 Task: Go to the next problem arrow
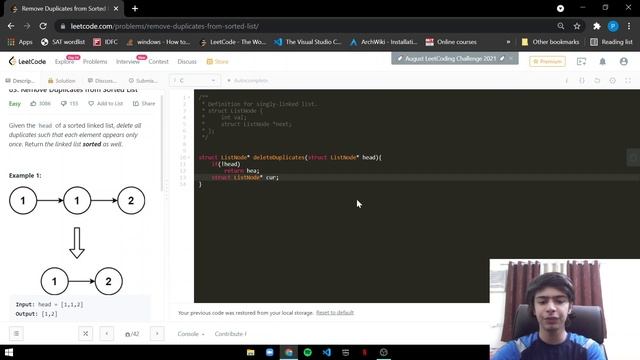(x=157, y=333)
